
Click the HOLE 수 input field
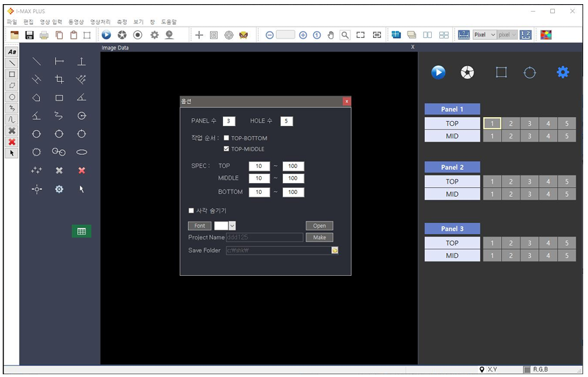[x=286, y=121]
